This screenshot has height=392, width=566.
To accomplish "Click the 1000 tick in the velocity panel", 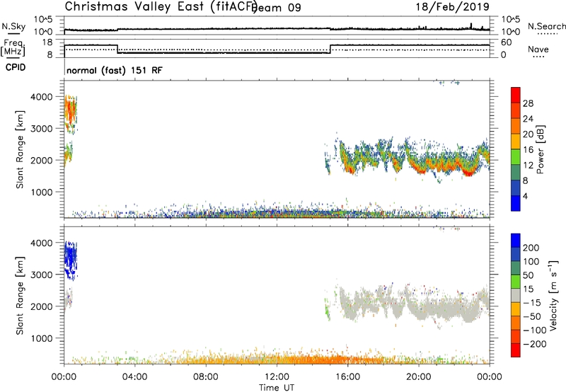I will coord(42,338).
